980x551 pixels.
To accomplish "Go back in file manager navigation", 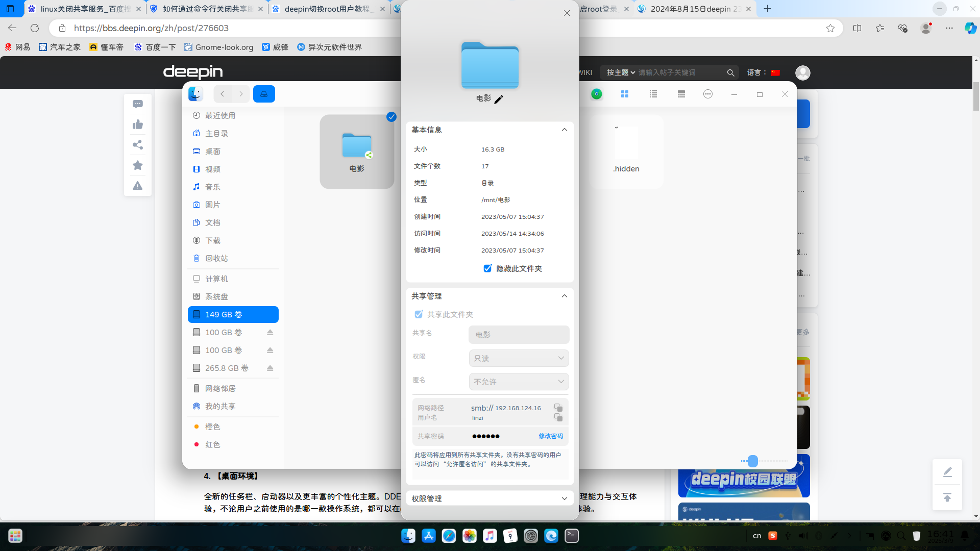I will [223, 94].
